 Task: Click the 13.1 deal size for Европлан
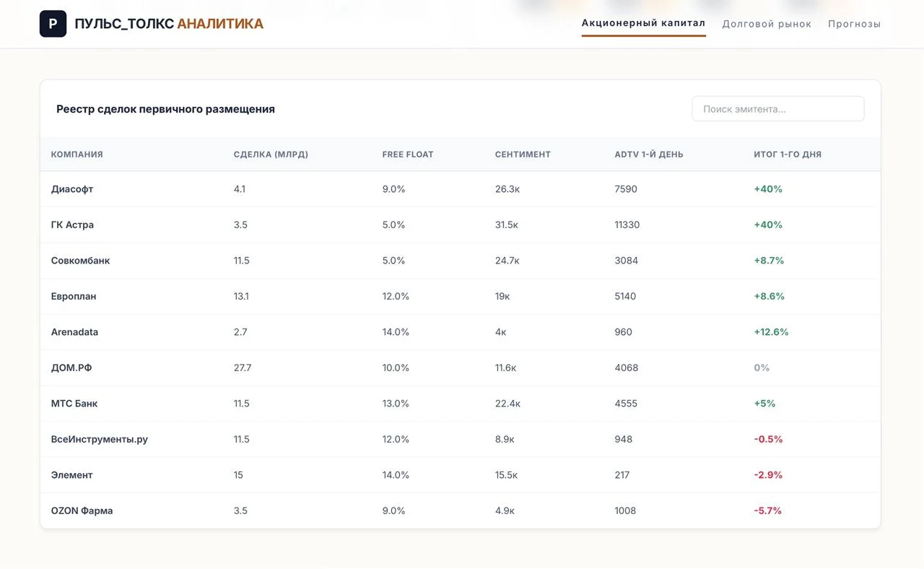[x=241, y=296]
